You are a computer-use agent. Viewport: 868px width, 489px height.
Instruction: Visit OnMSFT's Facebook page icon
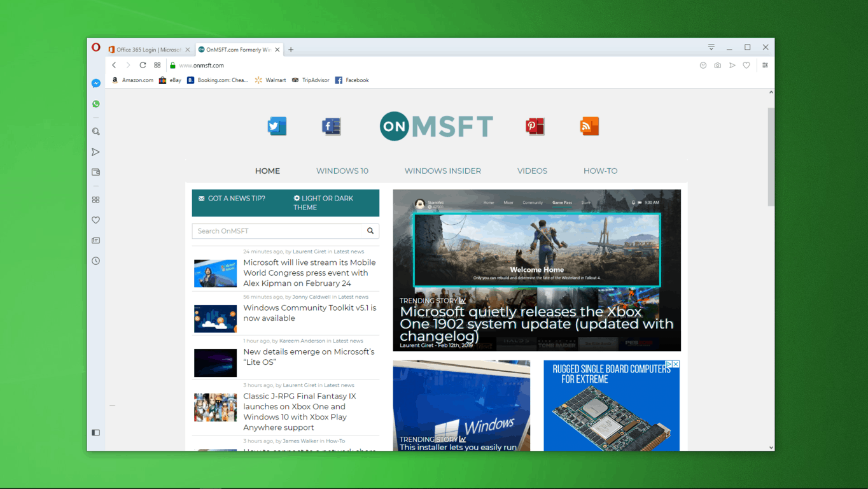point(332,126)
